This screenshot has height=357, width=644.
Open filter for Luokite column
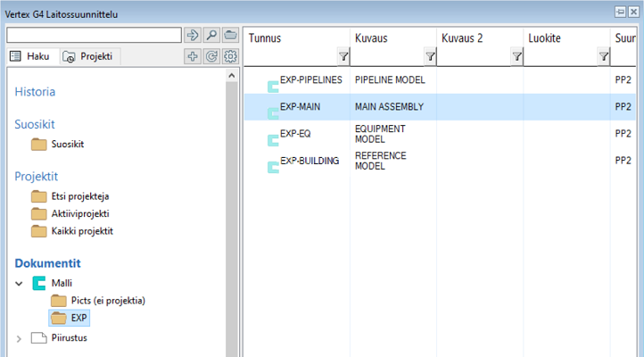(x=603, y=57)
